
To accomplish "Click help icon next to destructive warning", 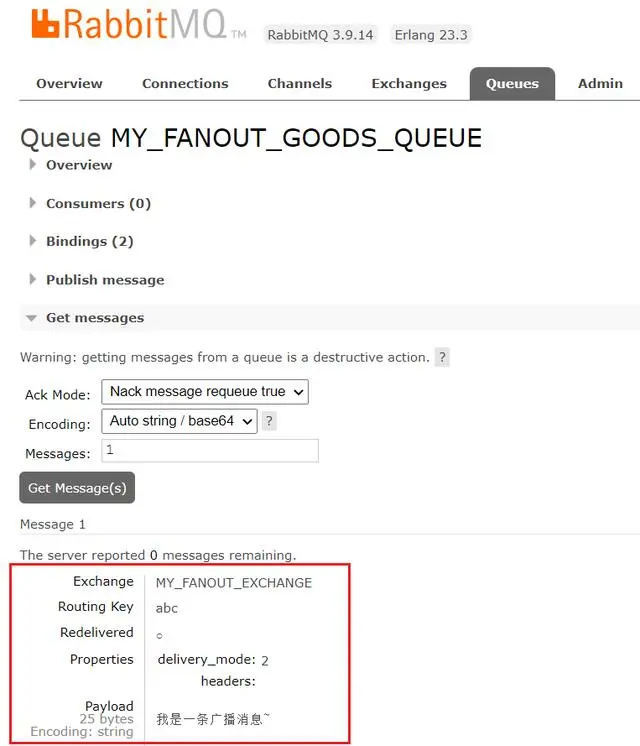I will [x=443, y=357].
